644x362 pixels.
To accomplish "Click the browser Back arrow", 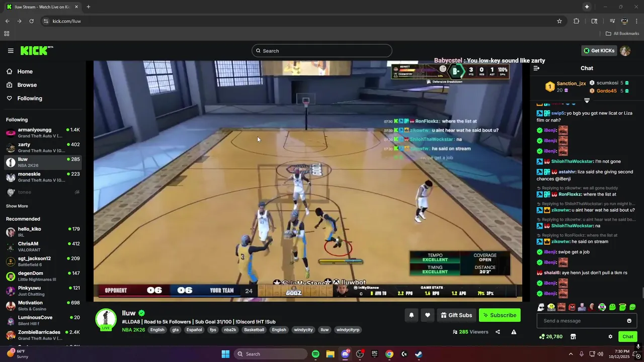I will (x=7, y=21).
